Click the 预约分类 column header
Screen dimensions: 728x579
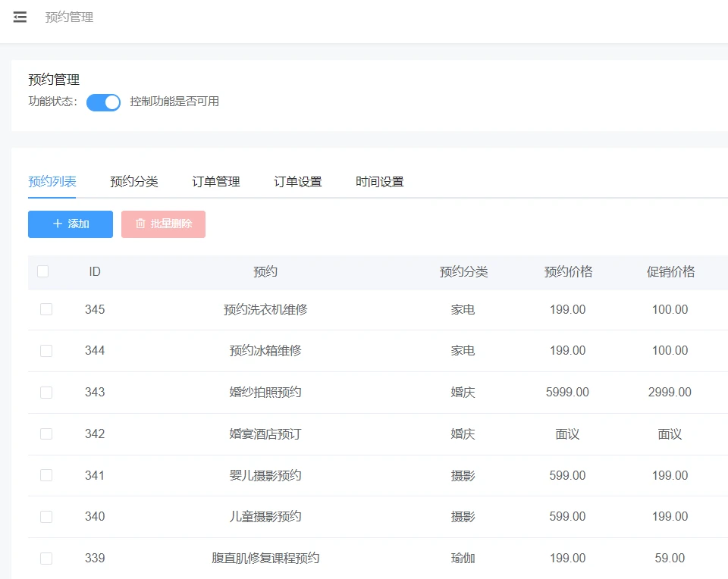(463, 271)
